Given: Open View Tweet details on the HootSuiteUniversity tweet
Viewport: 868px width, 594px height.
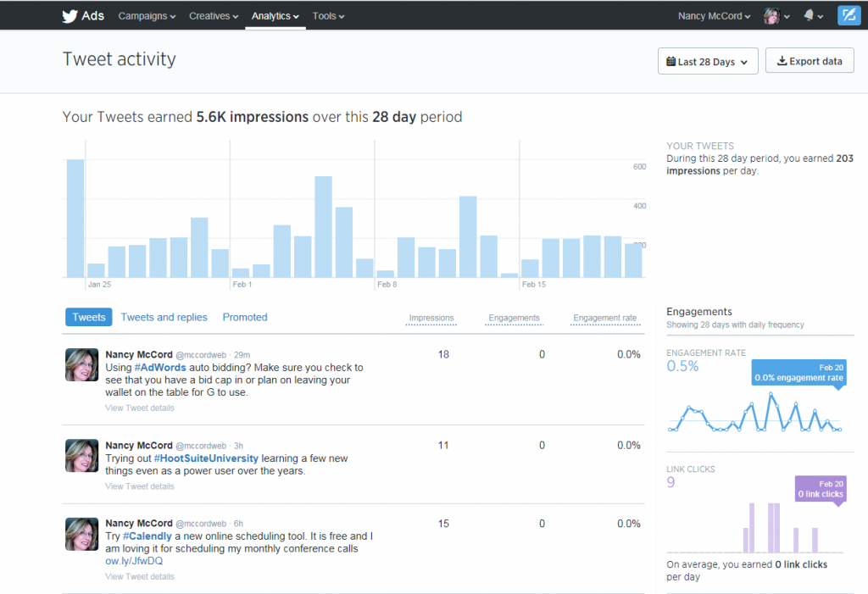Looking at the screenshot, I should 139,486.
